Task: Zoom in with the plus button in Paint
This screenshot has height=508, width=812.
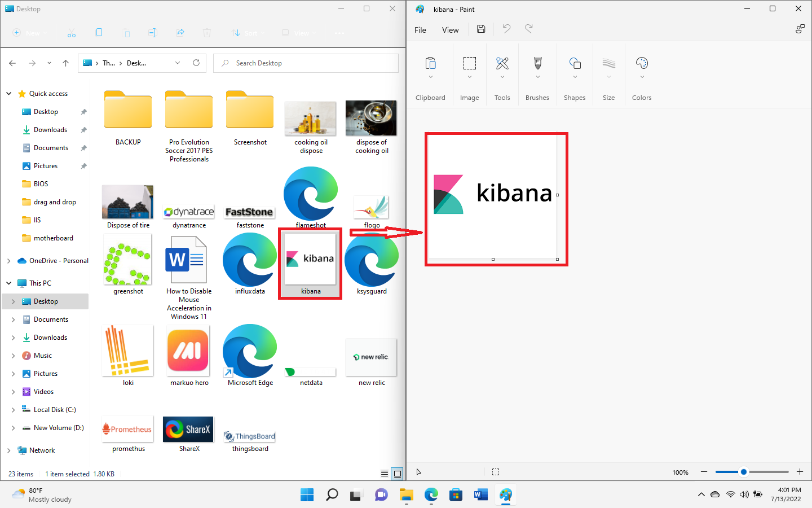Action: pyautogui.click(x=800, y=472)
